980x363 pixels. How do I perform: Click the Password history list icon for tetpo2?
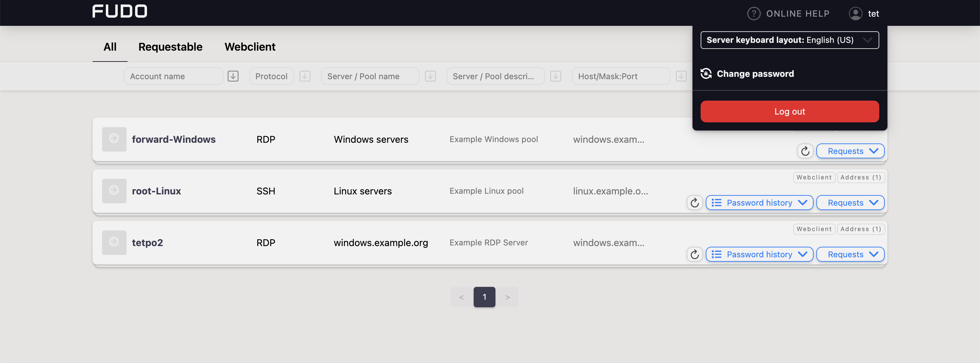[x=717, y=254]
